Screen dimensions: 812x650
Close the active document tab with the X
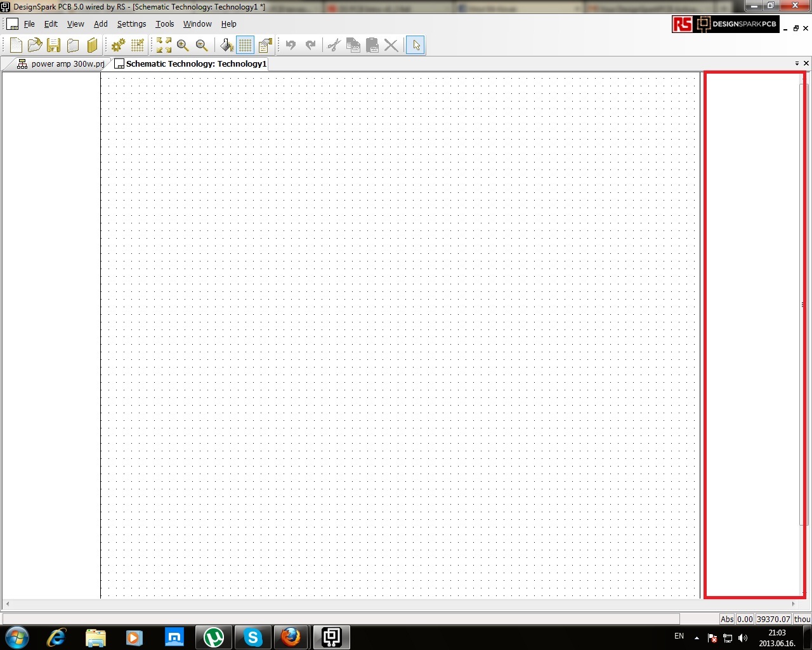click(806, 63)
